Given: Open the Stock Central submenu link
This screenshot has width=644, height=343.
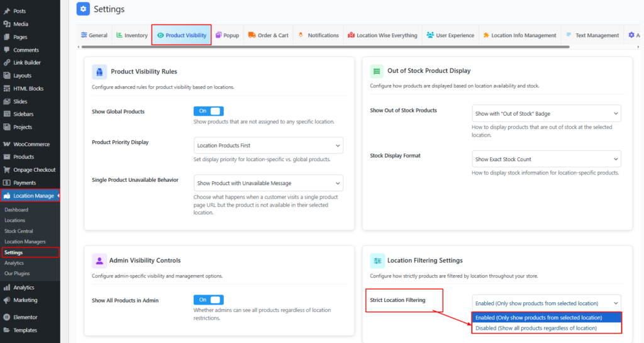Looking at the screenshot, I should pyautogui.click(x=19, y=231).
